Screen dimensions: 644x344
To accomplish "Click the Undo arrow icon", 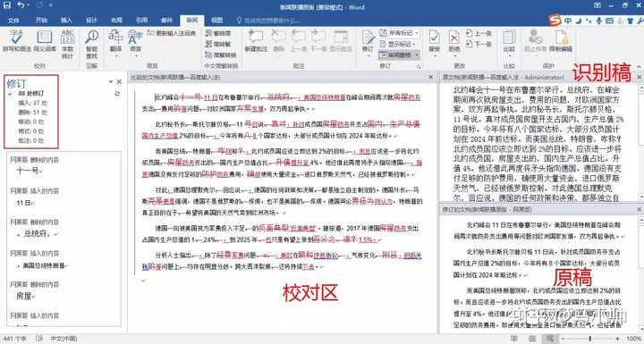I will (x=21, y=5).
